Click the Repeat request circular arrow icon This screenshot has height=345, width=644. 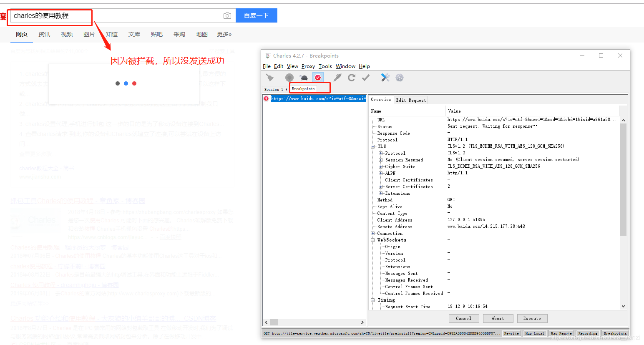352,78
